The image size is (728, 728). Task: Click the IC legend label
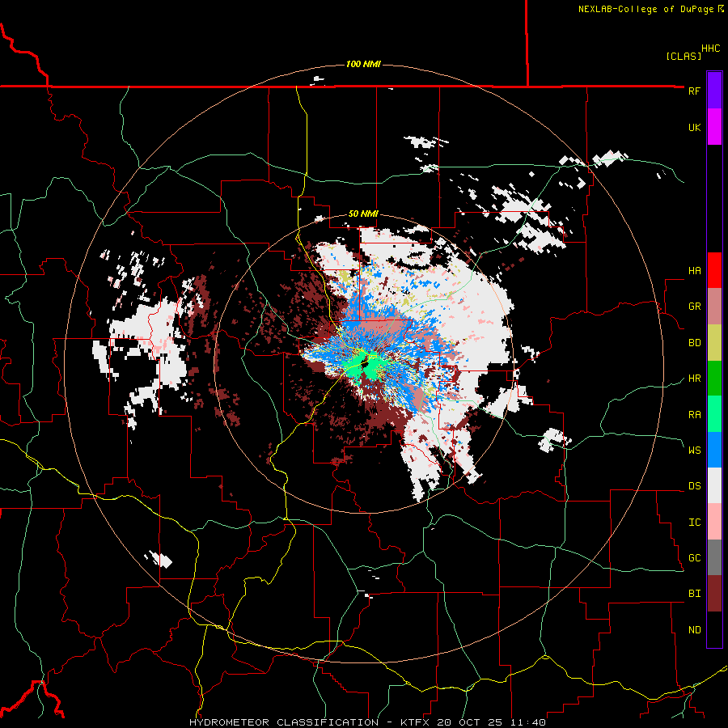pos(694,523)
